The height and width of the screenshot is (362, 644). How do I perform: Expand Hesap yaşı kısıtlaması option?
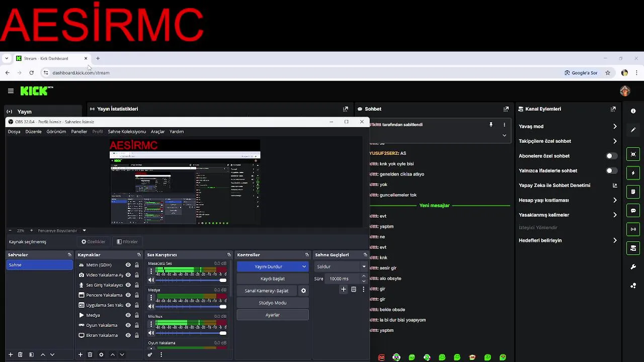(615, 200)
